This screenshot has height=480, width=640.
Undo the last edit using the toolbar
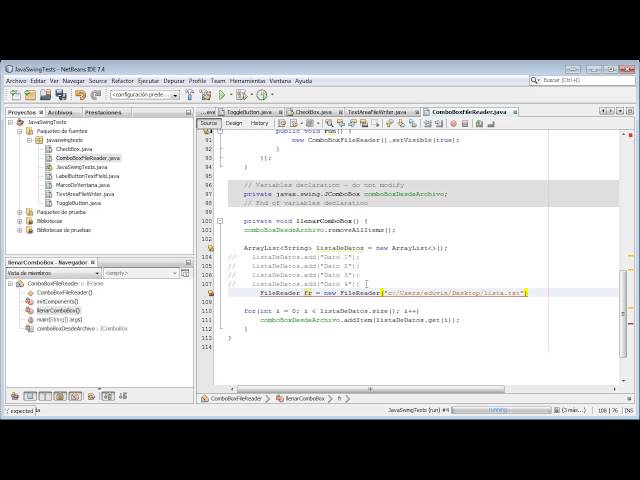click(x=80, y=95)
